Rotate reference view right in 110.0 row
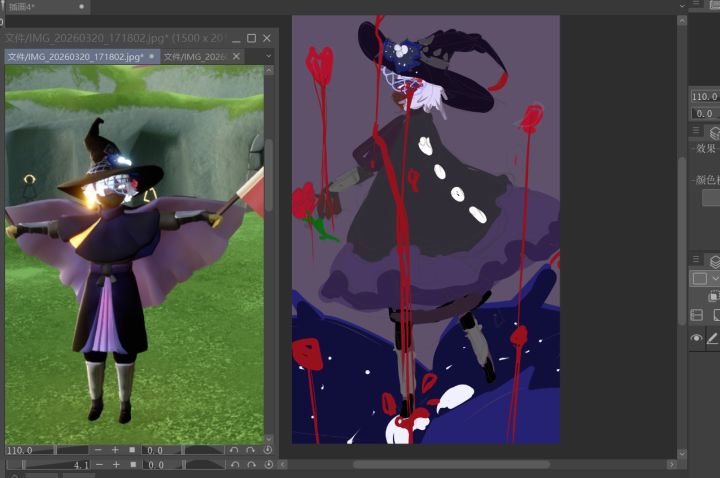The width and height of the screenshot is (720, 478). point(251,450)
